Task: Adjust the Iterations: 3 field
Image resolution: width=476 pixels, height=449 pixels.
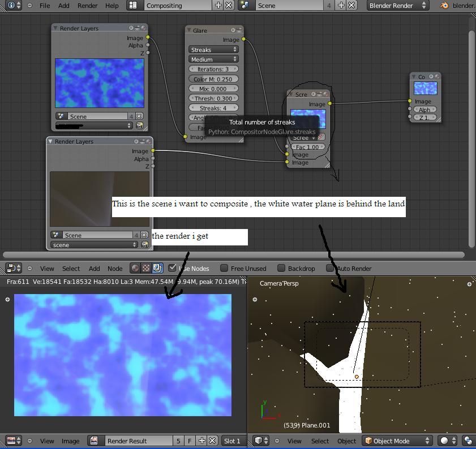Action: click(213, 69)
